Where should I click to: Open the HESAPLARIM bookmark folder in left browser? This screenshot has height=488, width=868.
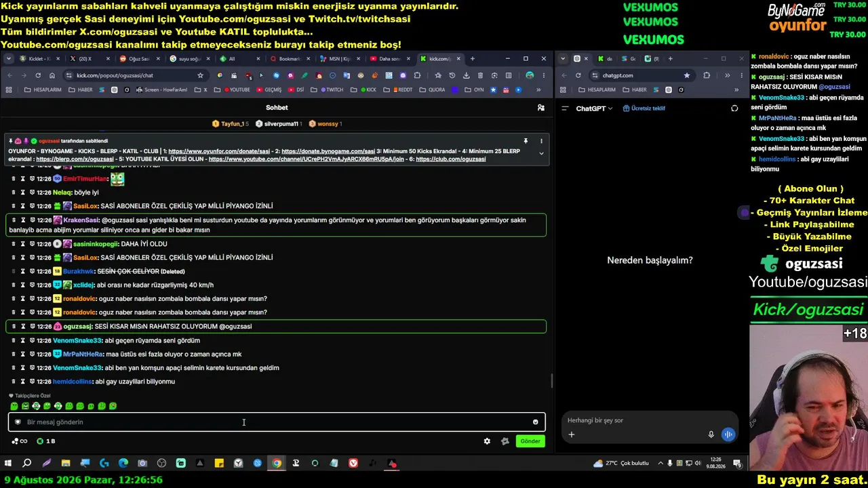(x=43, y=89)
